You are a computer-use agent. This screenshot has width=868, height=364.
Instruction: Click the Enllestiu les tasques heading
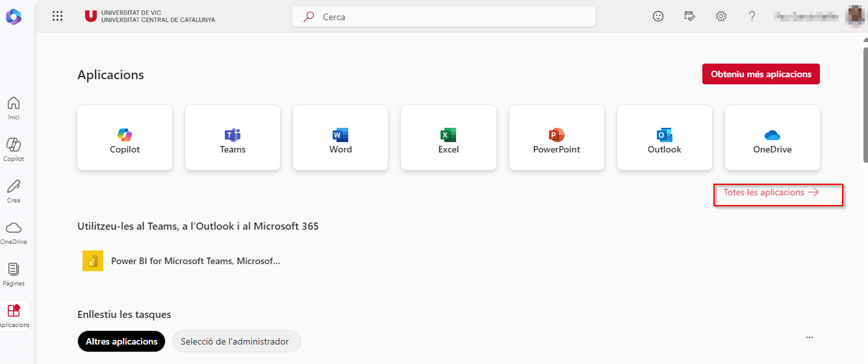124,315
